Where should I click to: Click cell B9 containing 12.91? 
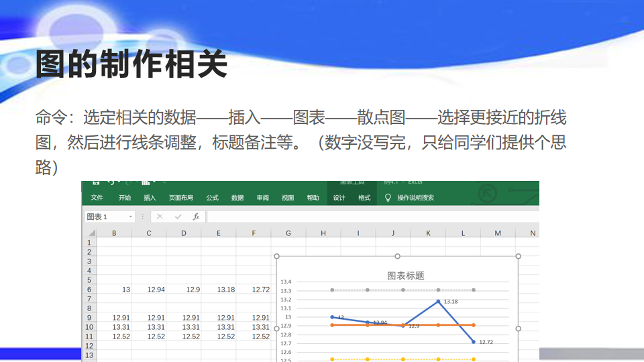[114, 318]
